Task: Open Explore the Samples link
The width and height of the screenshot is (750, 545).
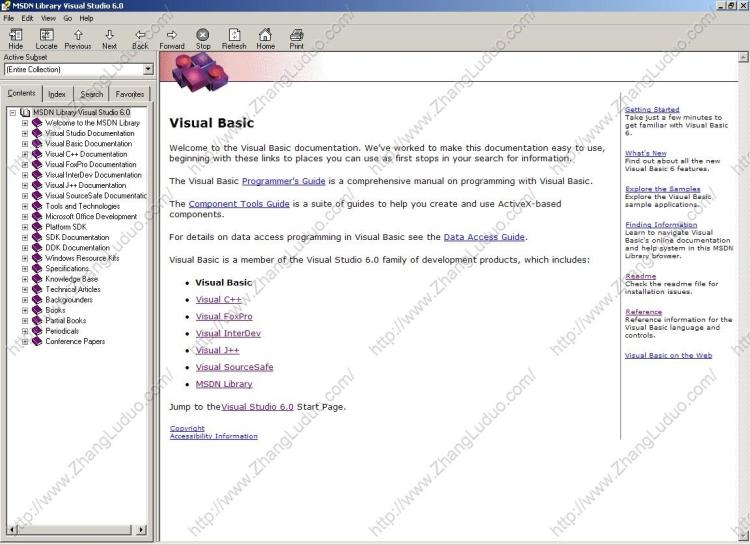Action: pos(662,189)
